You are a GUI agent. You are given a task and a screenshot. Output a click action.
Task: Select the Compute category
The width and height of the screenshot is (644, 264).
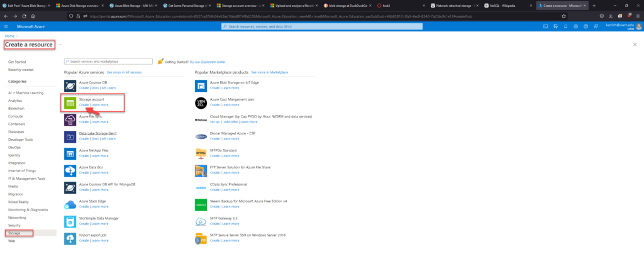15,116
